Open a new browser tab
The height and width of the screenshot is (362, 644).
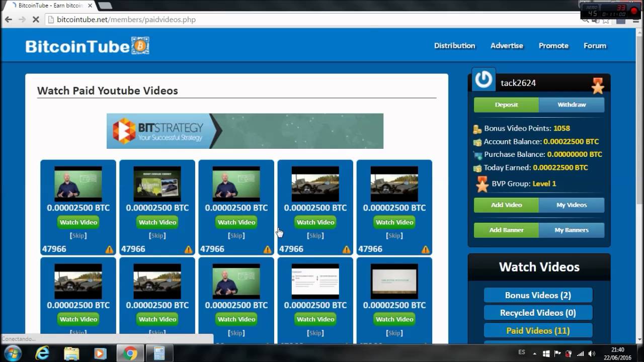[x=105, y=6]
